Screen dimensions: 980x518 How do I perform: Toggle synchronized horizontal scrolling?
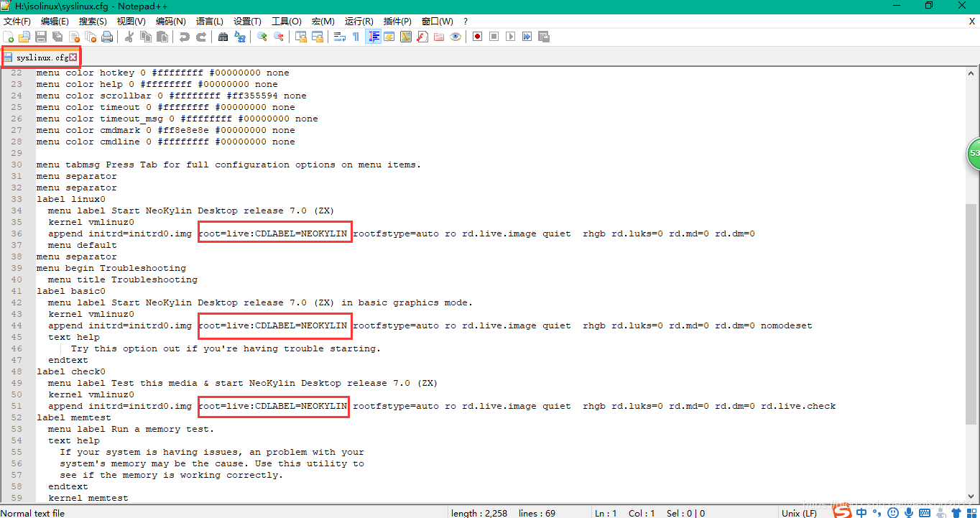[x=318, y=37]
